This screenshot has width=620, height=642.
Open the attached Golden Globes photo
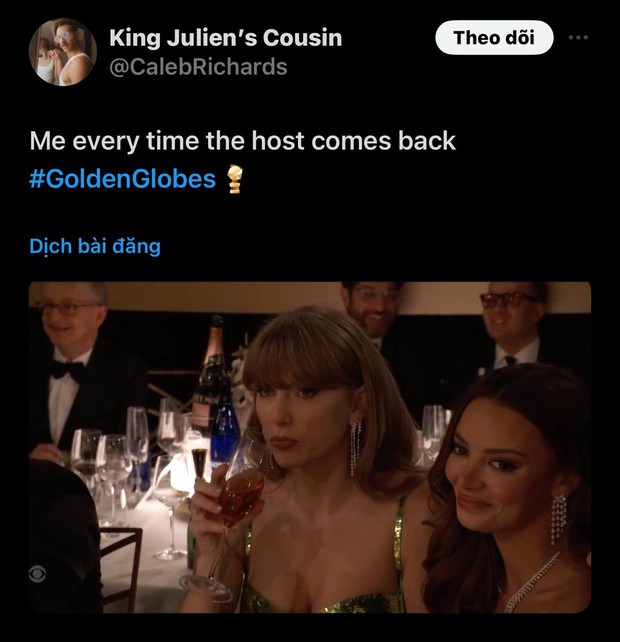point(310,447)
